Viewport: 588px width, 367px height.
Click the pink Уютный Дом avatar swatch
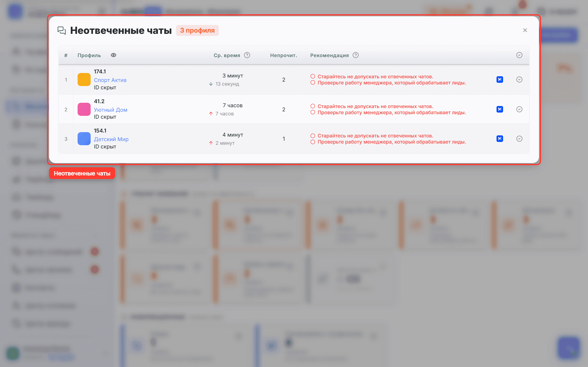[x=84, y=109]
